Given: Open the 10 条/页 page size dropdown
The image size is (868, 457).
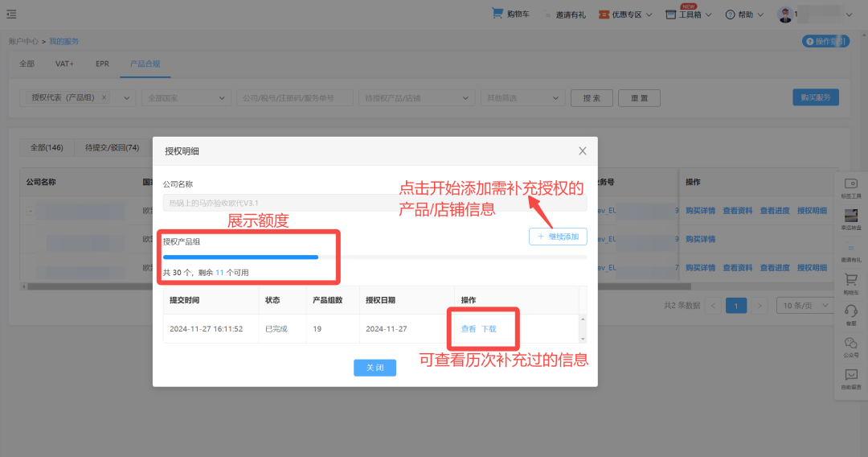Looking at the screenshot, I should [x=805, y=306].
